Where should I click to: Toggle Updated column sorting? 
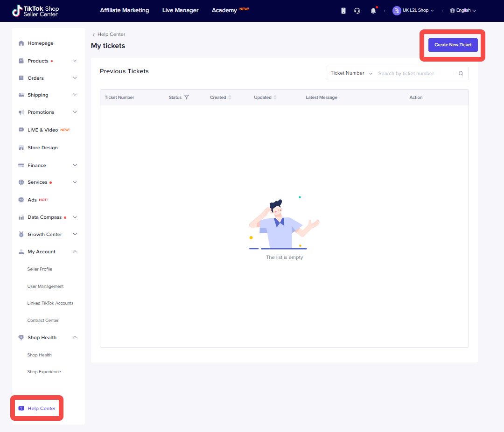coord(274,97)
